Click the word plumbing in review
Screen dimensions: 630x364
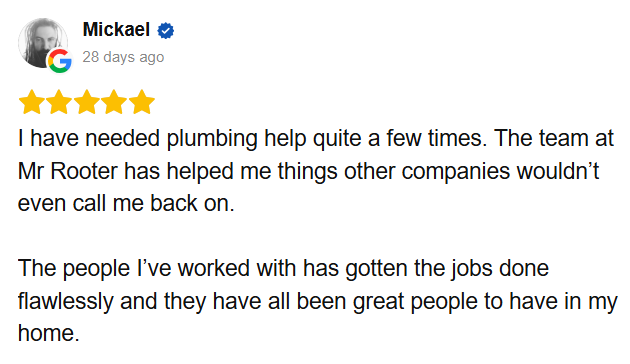point(212,139)
